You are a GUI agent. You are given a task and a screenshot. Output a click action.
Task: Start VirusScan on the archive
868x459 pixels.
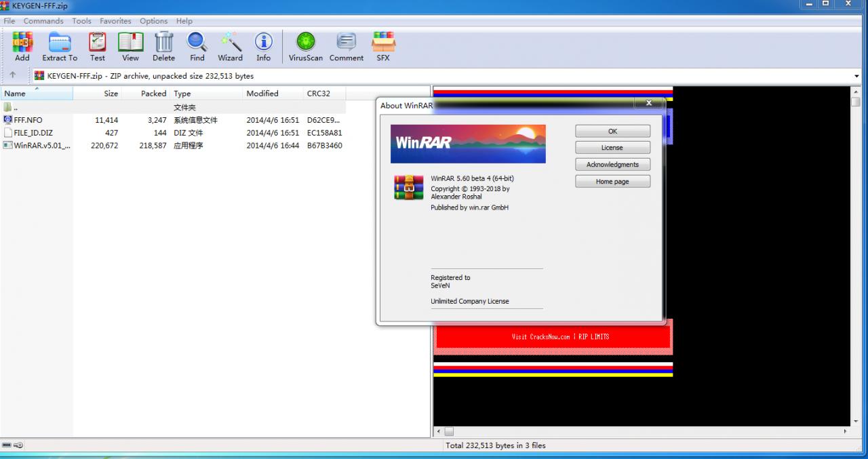(x=306, y=47)
